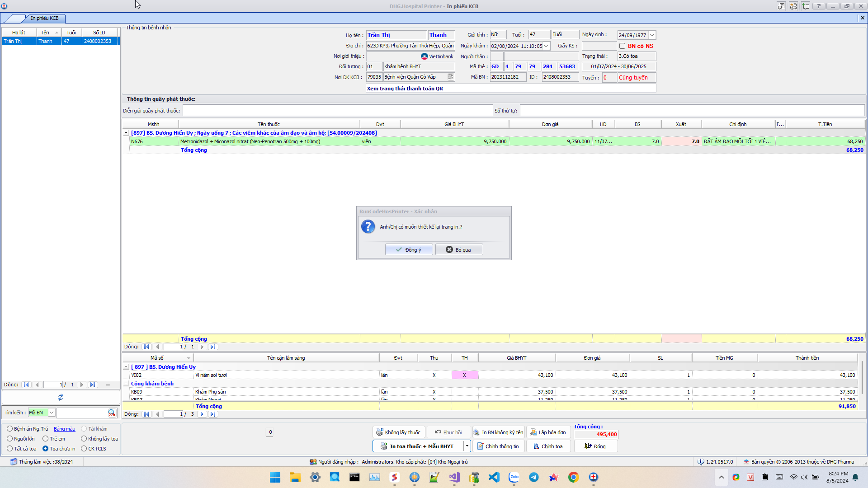Select the CK+CLS radio option
This screenshot has height=488, width=868.
pyautogui.click(x=84, y=449)
